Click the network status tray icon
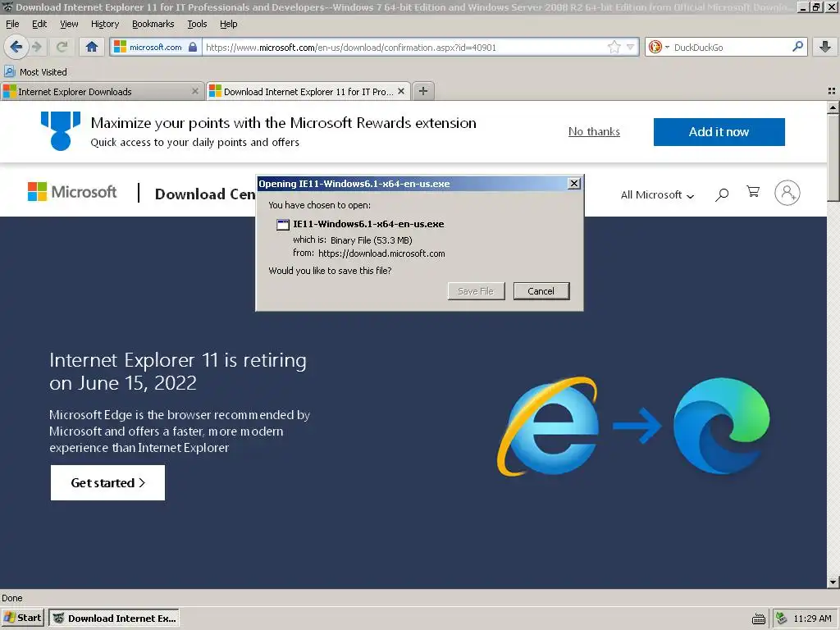 782,619
